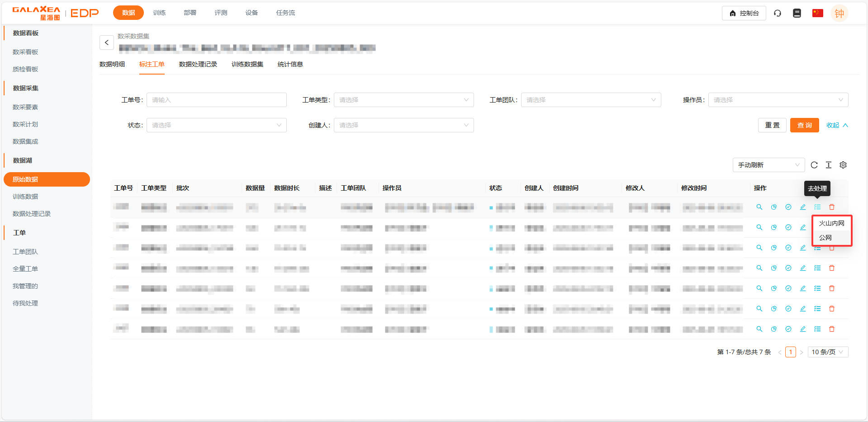868x422 pixels.
Task: Click the first row's magnifier view icon
Action: click(x=759, y=207)
